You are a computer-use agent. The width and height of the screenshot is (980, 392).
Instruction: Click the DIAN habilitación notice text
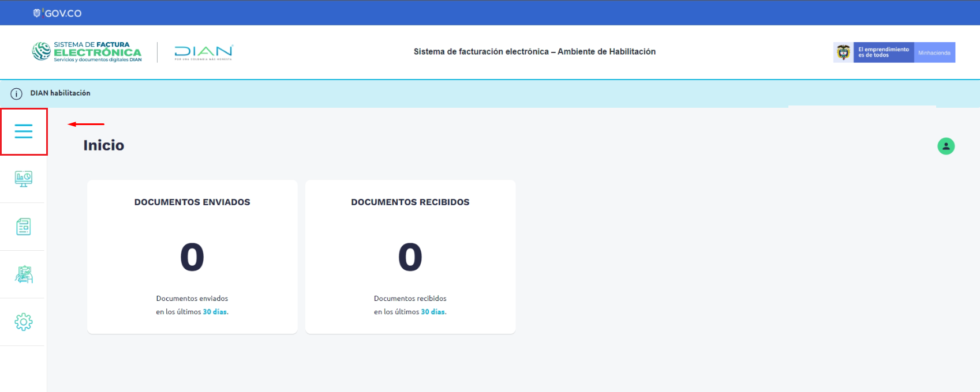(60, 93)
